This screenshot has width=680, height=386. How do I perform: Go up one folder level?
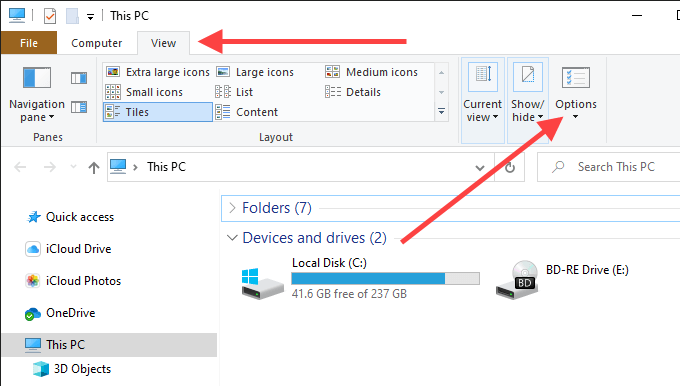(x=94, y=167)
